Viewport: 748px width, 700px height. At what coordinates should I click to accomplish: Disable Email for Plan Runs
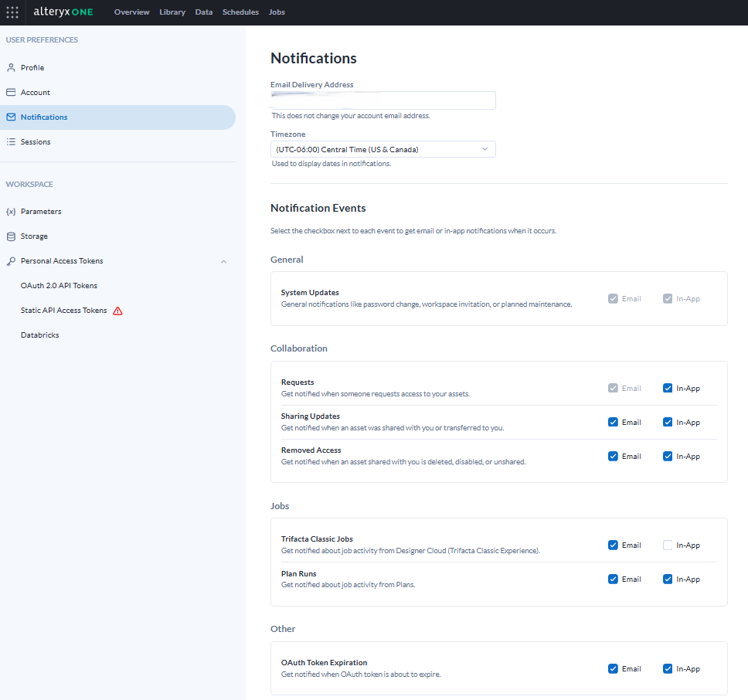tap(613, 579)
